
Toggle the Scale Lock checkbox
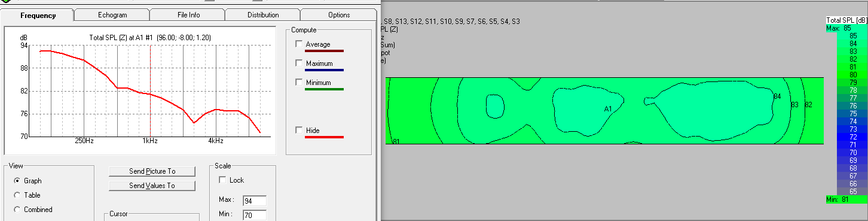pyautogui.click(x=223, y=180)
